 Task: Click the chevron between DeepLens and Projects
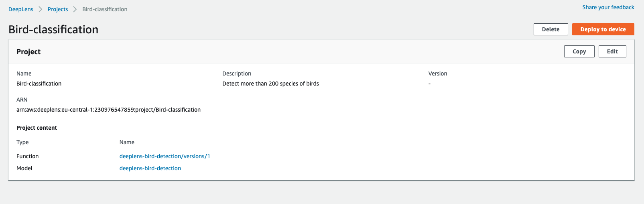(41, 9)
